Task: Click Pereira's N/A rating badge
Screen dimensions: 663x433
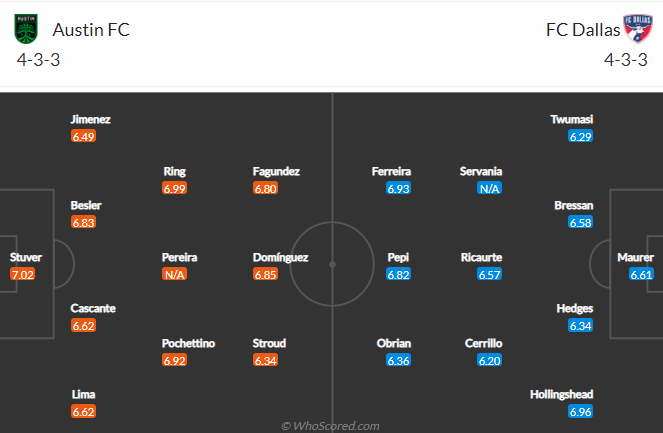Action: (x=174, y=274)
